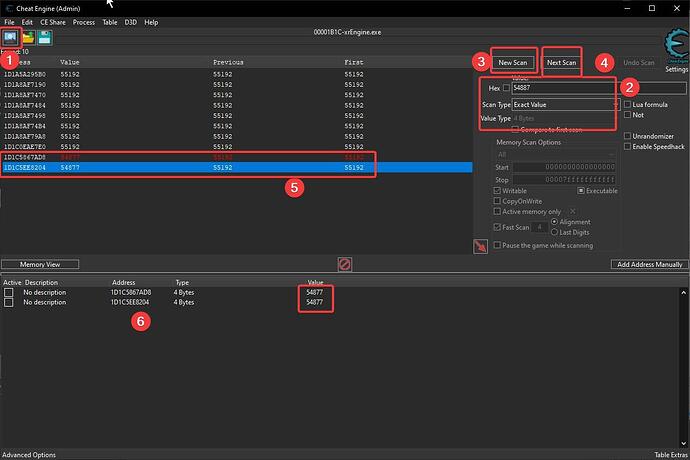Click value 54877 of 1D1C5EE8204 table entry
690x460 pixels.
pos(315,302)
